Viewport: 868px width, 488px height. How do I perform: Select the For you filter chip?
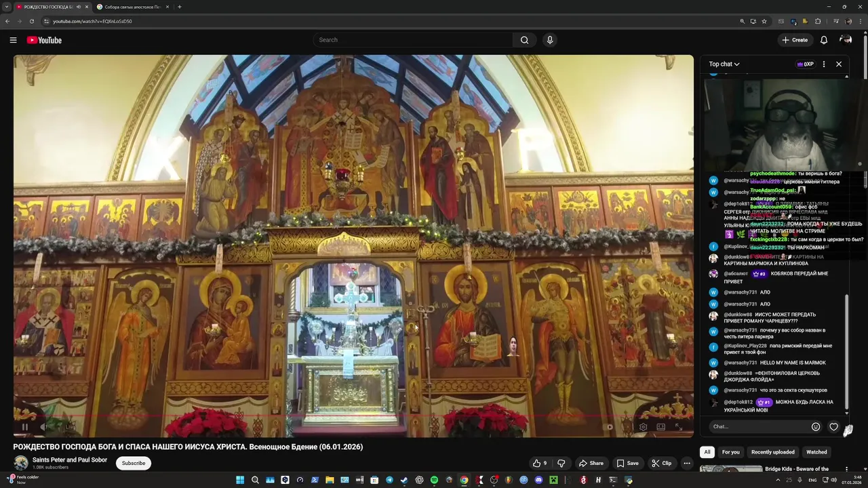pyautogui.click(x=731, y=452)
